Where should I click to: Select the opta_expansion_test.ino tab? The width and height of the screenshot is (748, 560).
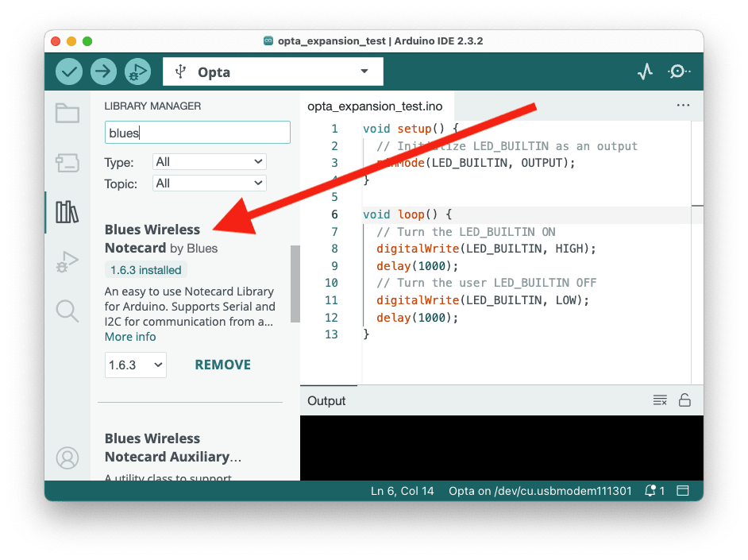tap(375, 106)
